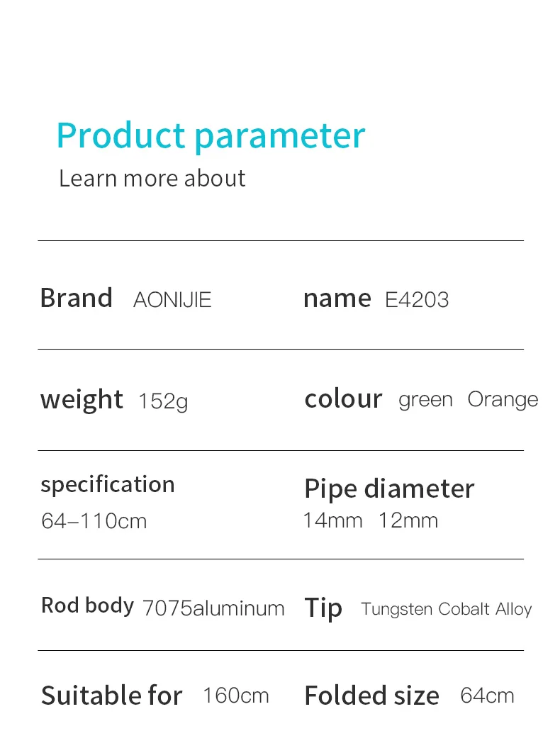Choose the green colour option
The height and width of the screenshot is (731, 560).
[x=425, y=401]
